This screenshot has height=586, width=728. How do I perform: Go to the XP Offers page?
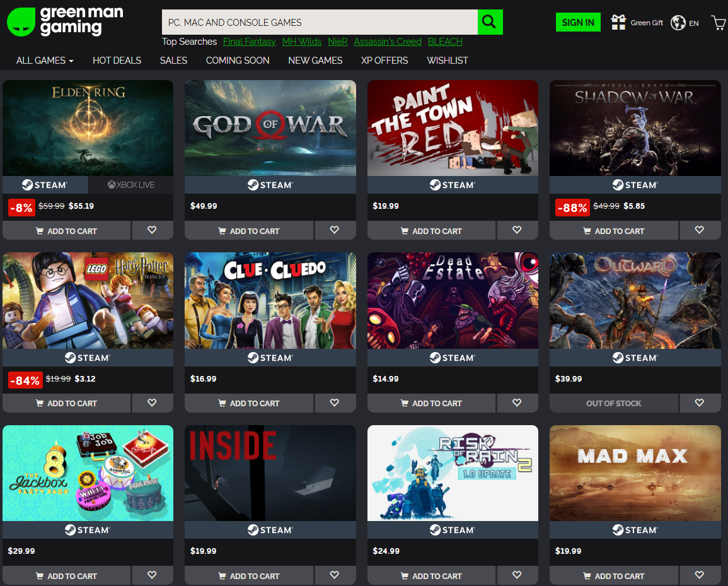pyautogui.click(x=384, y=61)
